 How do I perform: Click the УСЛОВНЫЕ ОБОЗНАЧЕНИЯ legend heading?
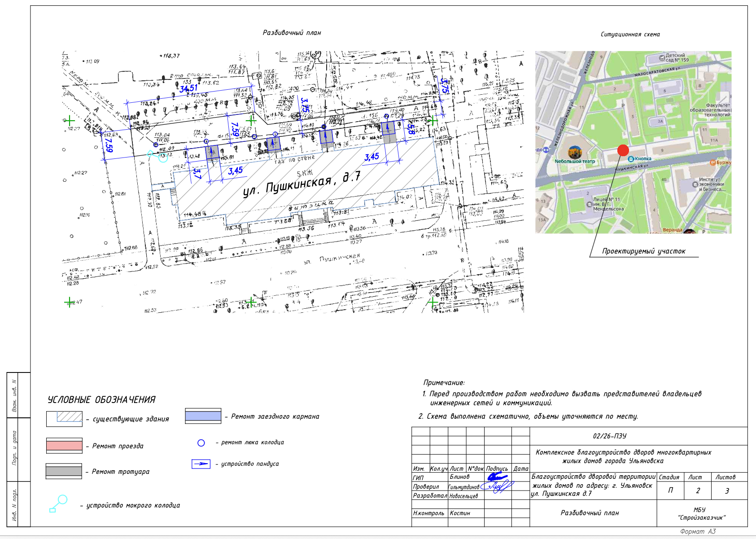[x=101, y=400]
